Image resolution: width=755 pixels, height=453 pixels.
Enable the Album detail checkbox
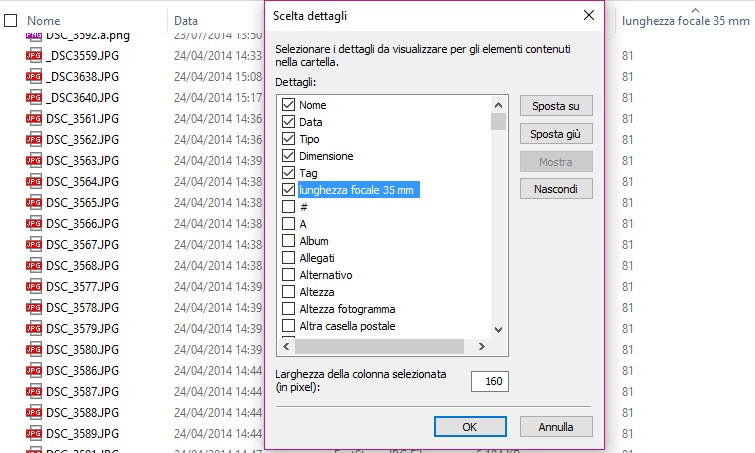[x=289, y=241]
